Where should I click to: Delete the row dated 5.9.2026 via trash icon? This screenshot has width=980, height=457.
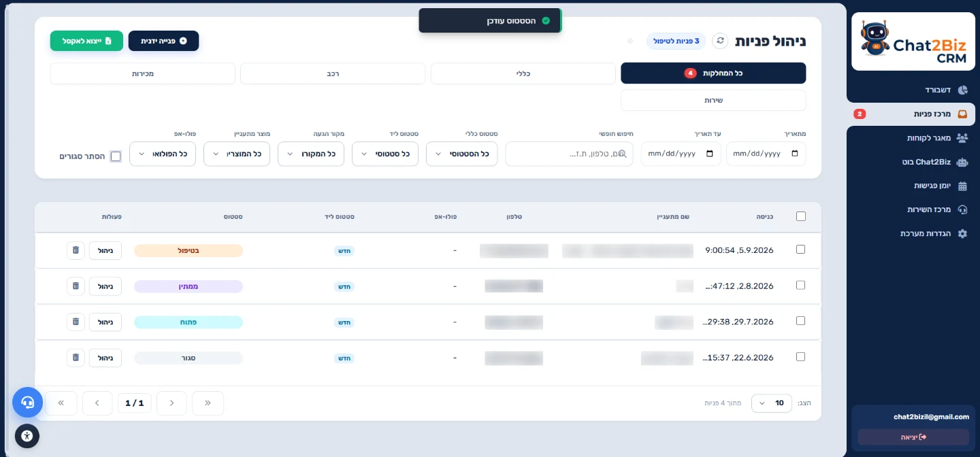[76, 250]
